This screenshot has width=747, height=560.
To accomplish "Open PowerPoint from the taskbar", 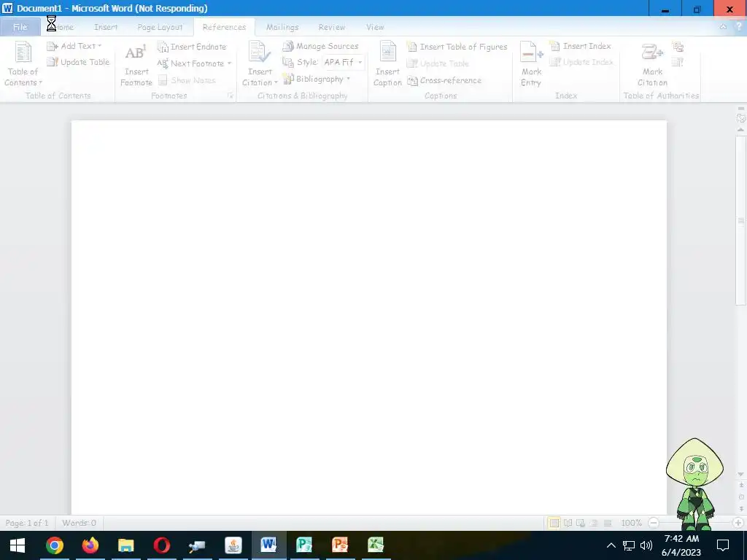I will click(x=340, y=545).
